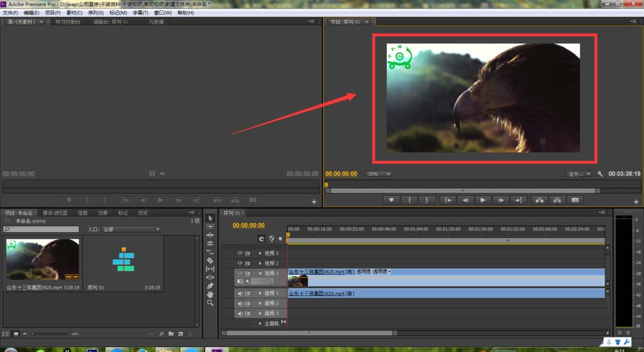Create New Bin in Project panel

point(171,334)
